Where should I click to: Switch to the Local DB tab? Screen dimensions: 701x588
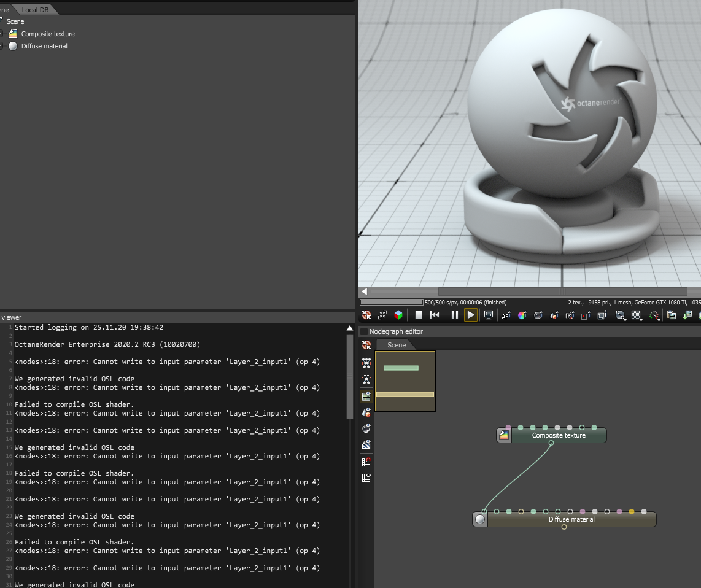click(35, 10)
